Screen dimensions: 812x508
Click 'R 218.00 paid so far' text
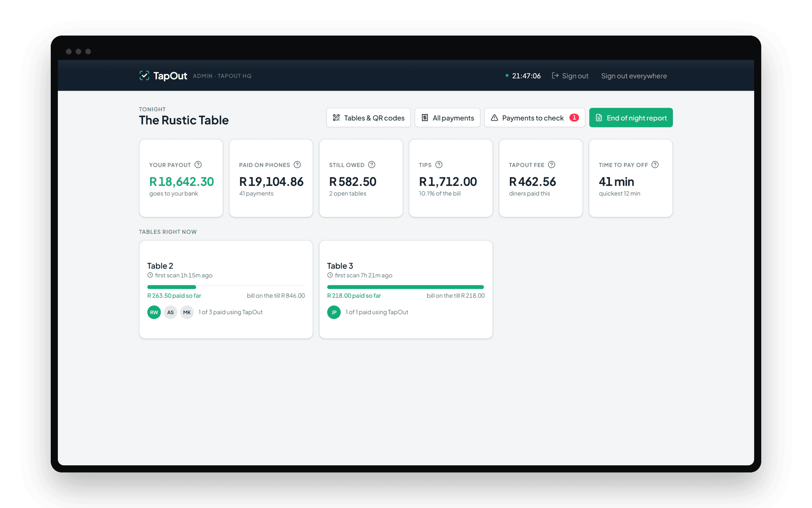(x=354, y=295)
